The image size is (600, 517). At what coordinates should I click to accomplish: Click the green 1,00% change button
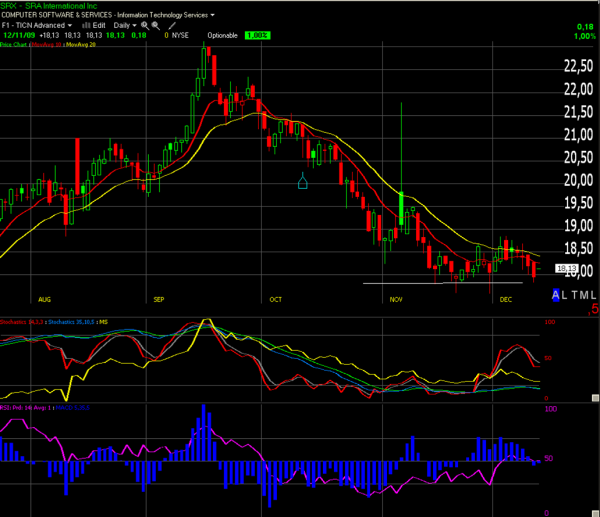[x=258, y=35]
